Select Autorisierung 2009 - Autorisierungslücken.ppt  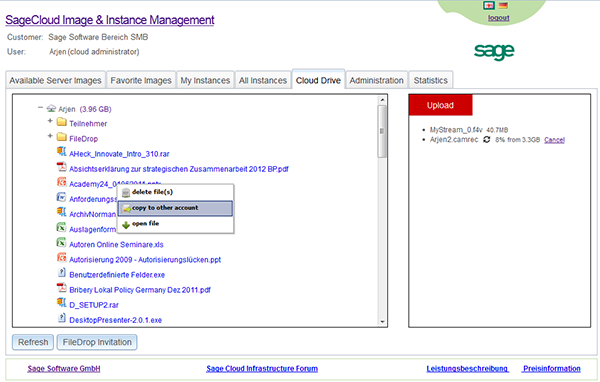tap(145, 260)
